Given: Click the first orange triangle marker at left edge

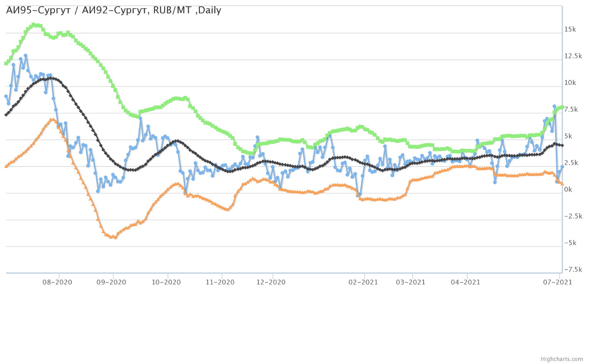Looking at the screenshot, I should pyautogui.click(x=6, y=166).
